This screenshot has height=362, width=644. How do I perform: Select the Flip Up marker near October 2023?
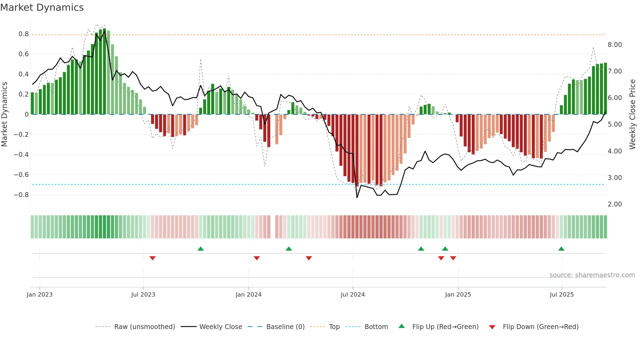click(x=201, y=249)
